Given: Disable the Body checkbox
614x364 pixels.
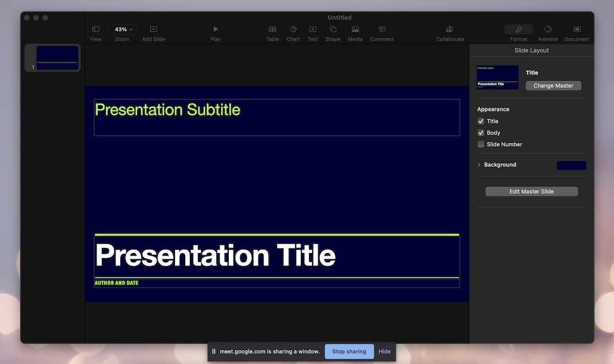Looking at the screenshot, I should [481, 133].
